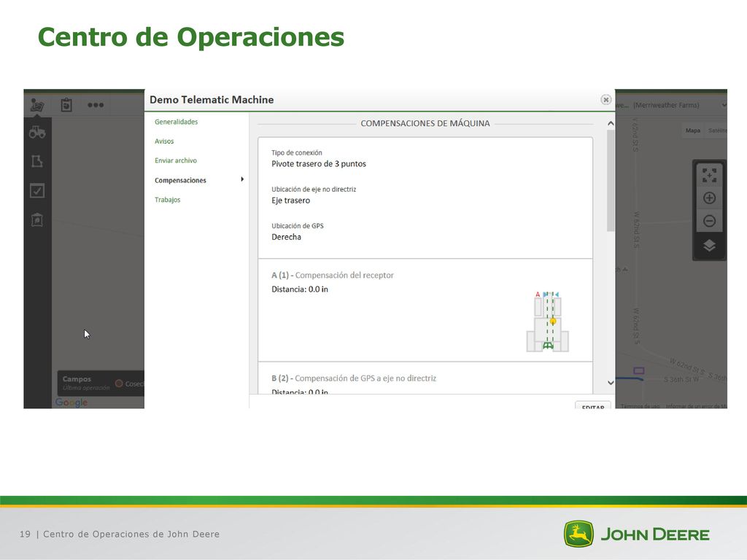This screenshot has height=560, width=747.
Task: Click the scroll down arrow in dialog
Action: coord(611,383)
